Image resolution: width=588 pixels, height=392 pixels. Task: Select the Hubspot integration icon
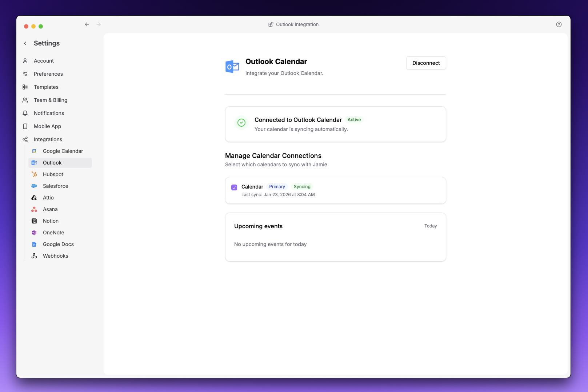pyautogui.click(x=34, y=174)
